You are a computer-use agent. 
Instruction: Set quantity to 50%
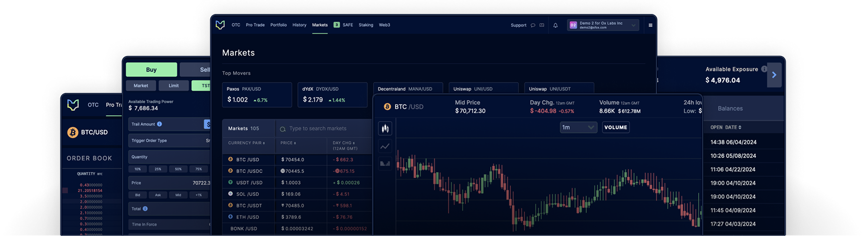178,169
